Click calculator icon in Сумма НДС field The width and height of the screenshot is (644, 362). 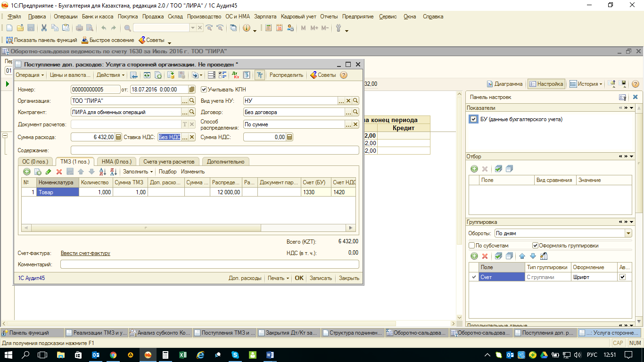289,137
